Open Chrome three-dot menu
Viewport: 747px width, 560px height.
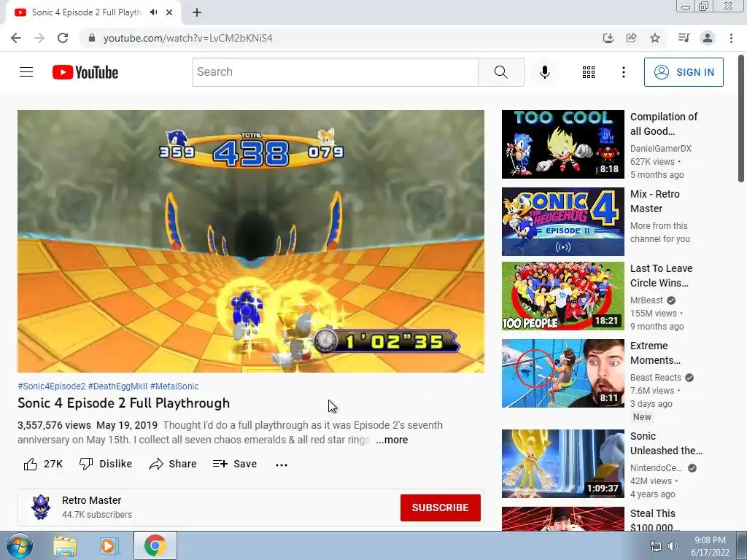click(731, 38)
